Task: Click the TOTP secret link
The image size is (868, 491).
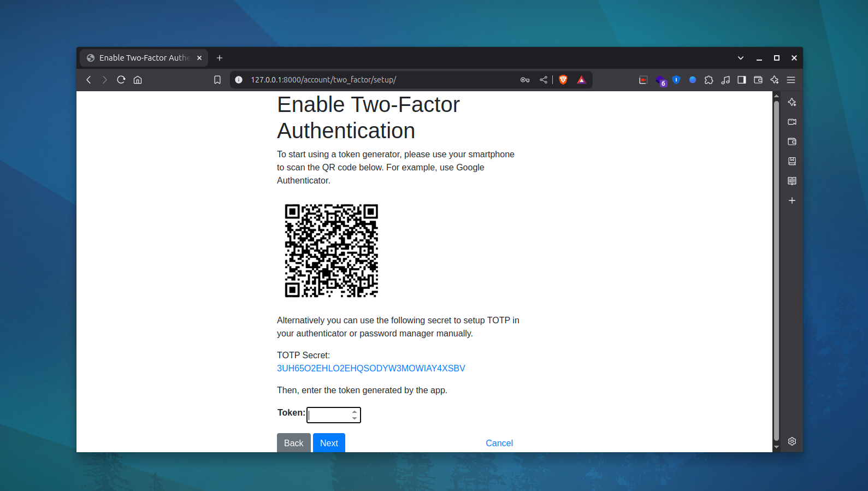Action: click(x=371, y=368)
